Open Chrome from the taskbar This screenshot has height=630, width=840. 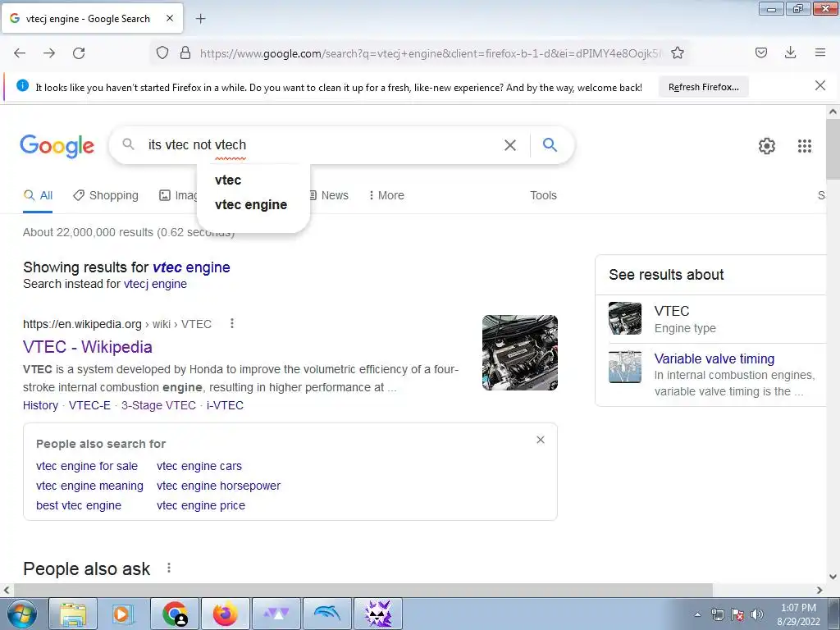click(176, 614)
